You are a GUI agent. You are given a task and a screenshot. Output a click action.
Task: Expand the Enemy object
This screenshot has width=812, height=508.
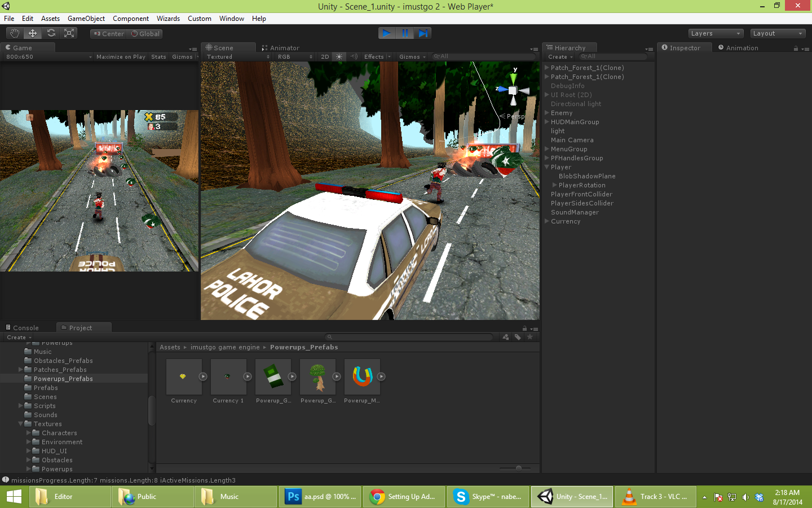coord(546,113)
